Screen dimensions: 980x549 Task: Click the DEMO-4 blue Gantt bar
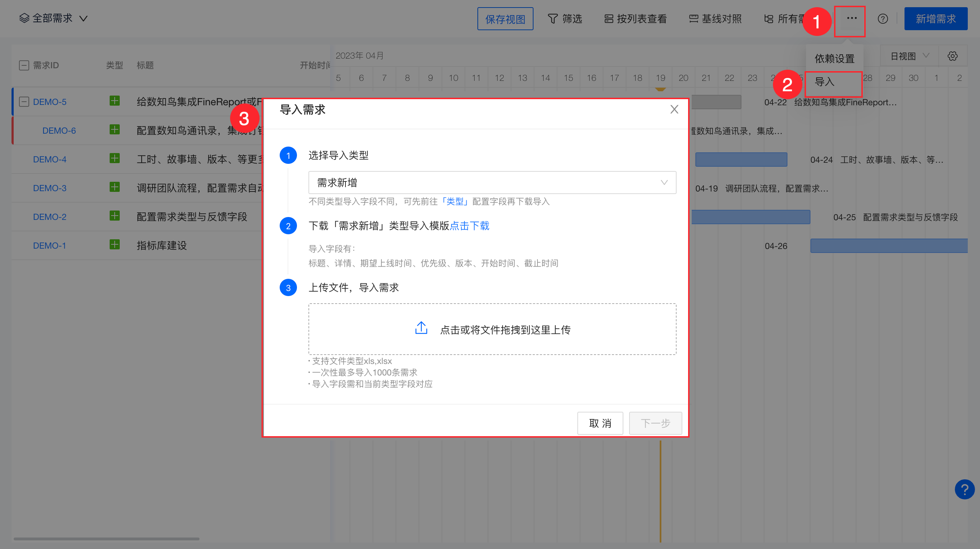741,160
